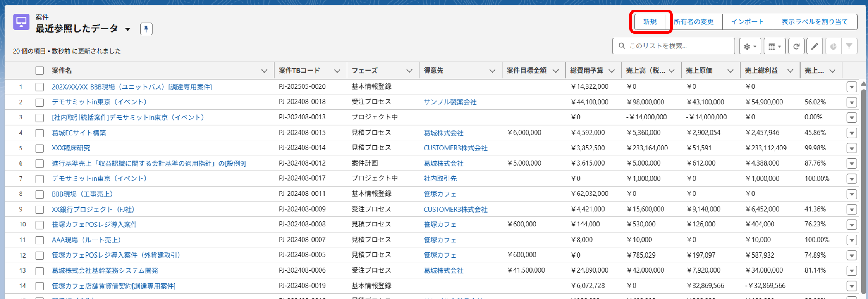868x299 pixels.
Task: Tick the XXX臨床研究 row checkbox
Action: 40,149
